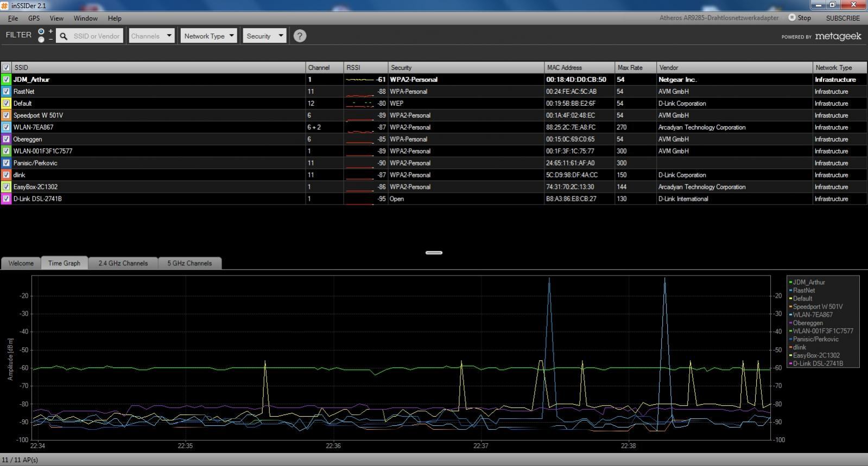Click the 22:36 time axis label
868x466 pixels.
click(x=333, y=446)
